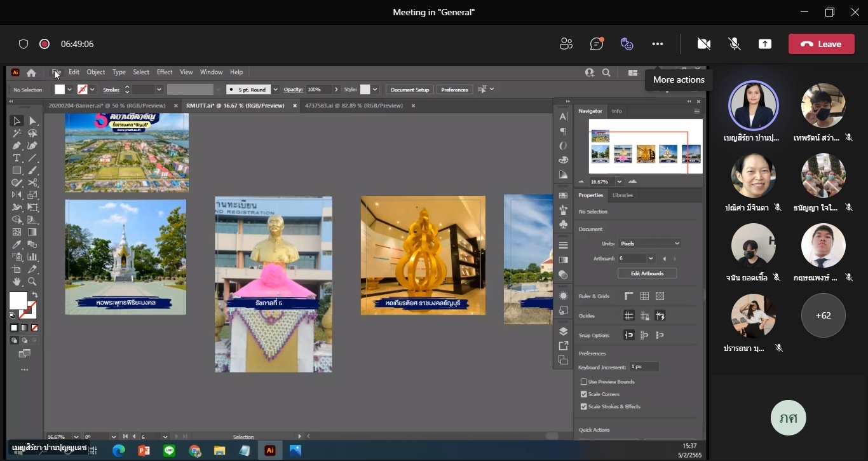Viewport: 868px width, 461px height.
Task: Toggle Teams microphone mute
Action: click(x=735, y=44)
